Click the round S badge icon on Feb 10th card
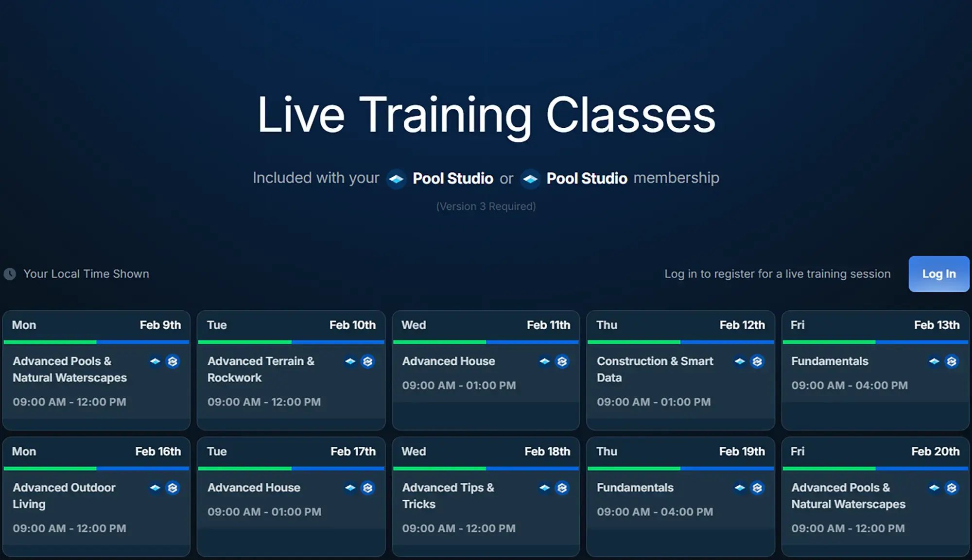Screen dimensions: 972x560 (367, 361)
